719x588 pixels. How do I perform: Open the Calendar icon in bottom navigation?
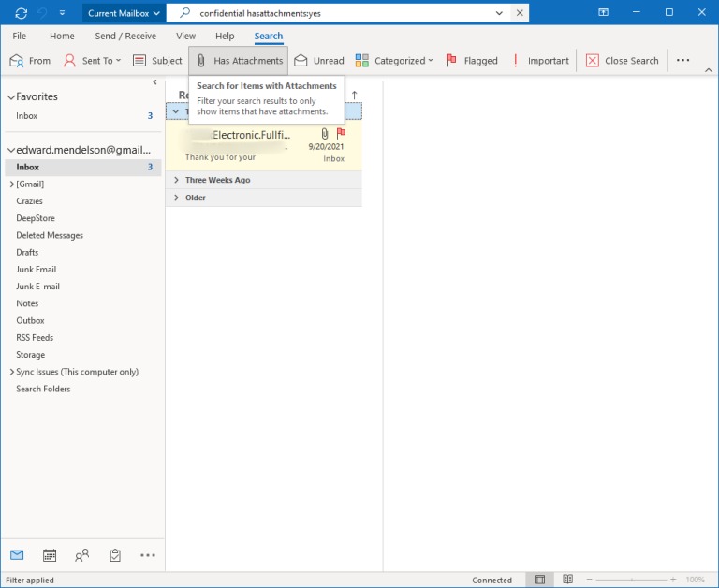[50, 555]
